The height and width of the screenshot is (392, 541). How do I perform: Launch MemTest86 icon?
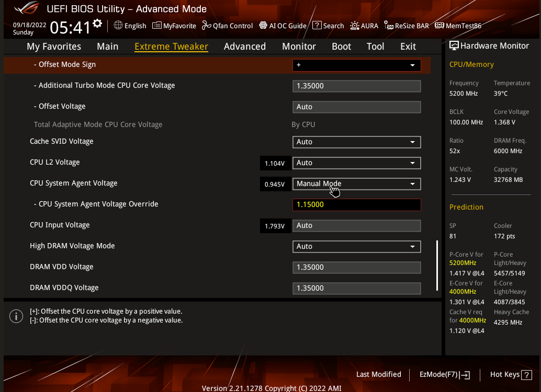coord(439,25)
